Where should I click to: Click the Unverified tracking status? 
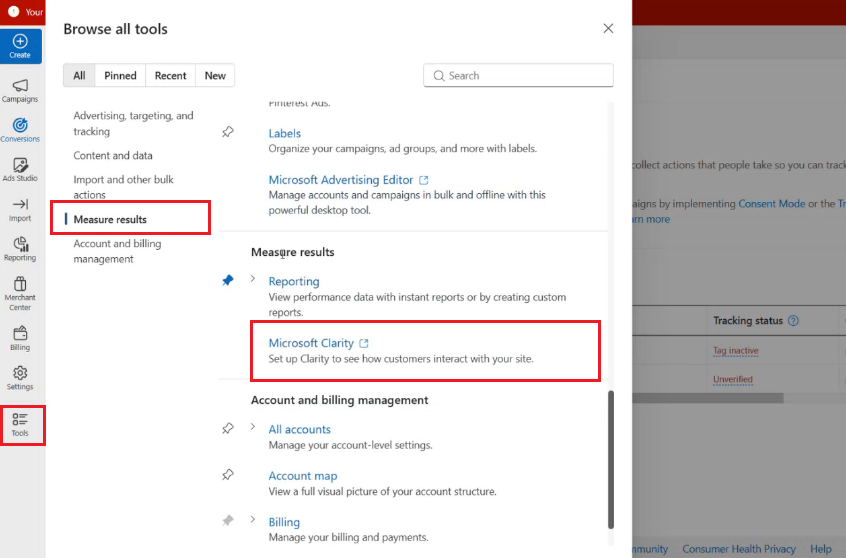point(733,379)
